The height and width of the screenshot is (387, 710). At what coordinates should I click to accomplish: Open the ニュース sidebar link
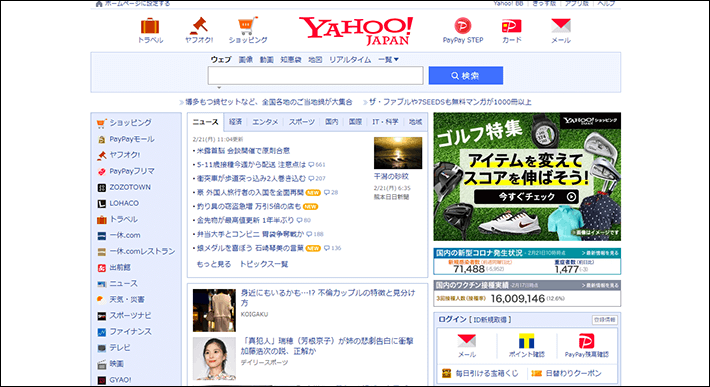pos(123,283)
